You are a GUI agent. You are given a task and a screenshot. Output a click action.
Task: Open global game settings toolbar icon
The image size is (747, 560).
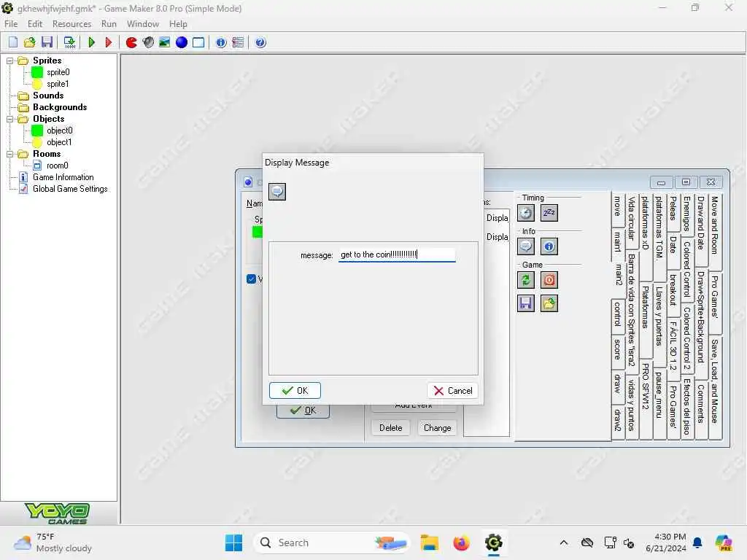pos(238,42)
